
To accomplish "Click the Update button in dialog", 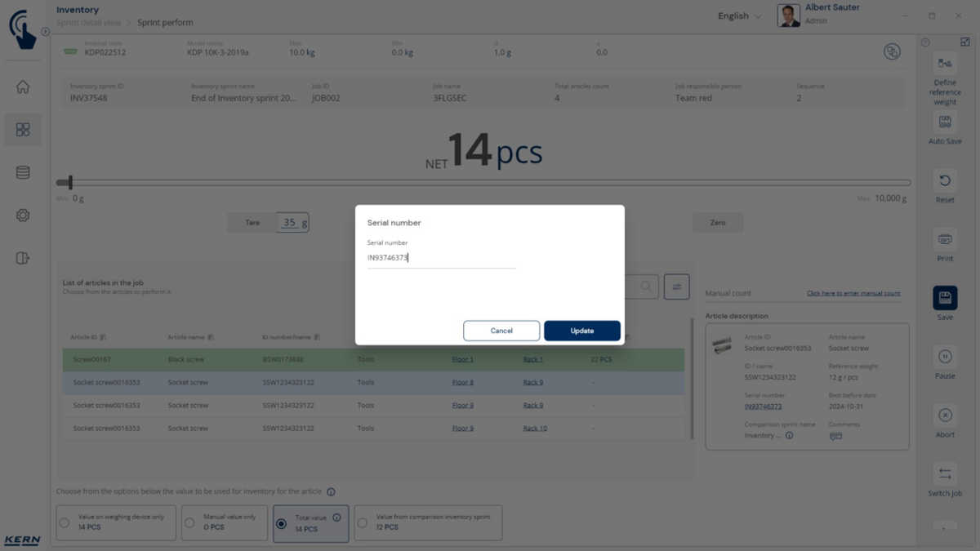I will tap(582, 331).
